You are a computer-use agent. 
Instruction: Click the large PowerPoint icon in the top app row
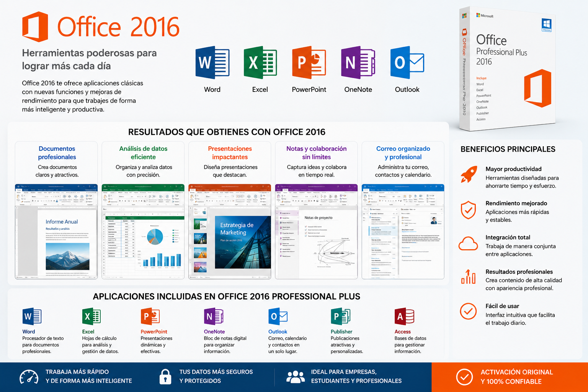click(309, 62)
